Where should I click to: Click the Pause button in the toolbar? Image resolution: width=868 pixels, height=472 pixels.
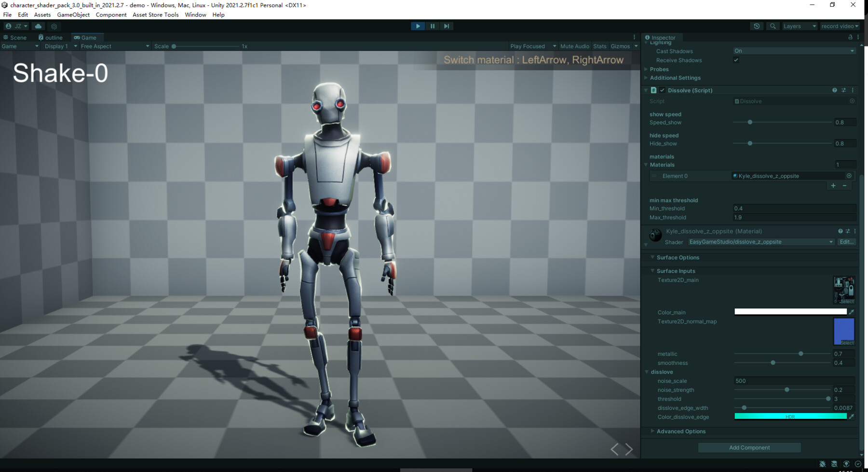tap(432, 26)
